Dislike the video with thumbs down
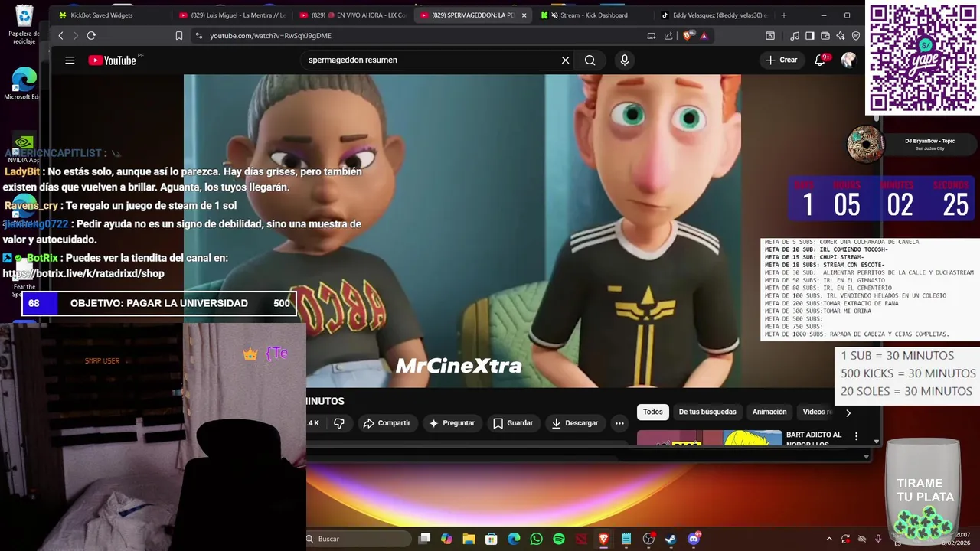Viewport: 980px width, 551px height. click(338, 423)
